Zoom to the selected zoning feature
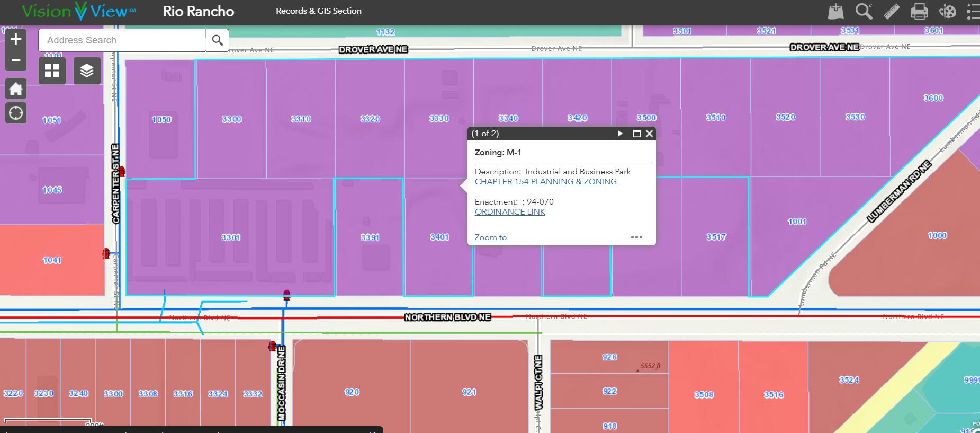 491,237
